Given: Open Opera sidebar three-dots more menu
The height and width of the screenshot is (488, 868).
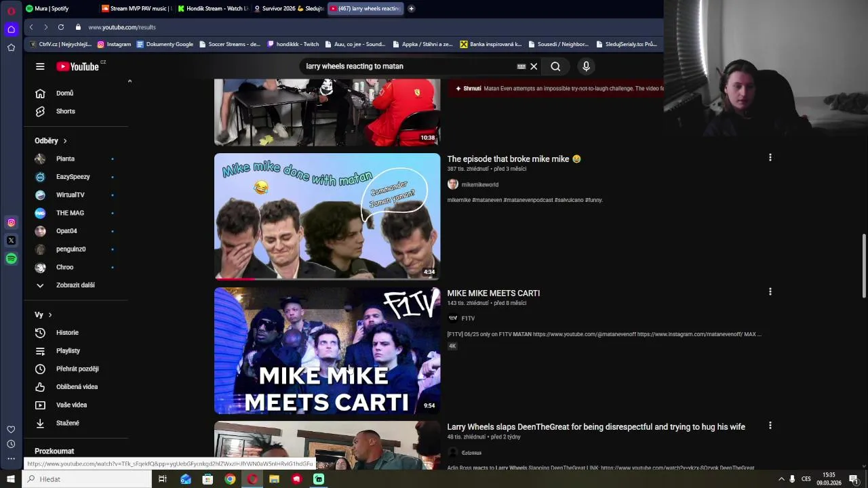Looking at the screenshot, I should click(x=11, y=459).
